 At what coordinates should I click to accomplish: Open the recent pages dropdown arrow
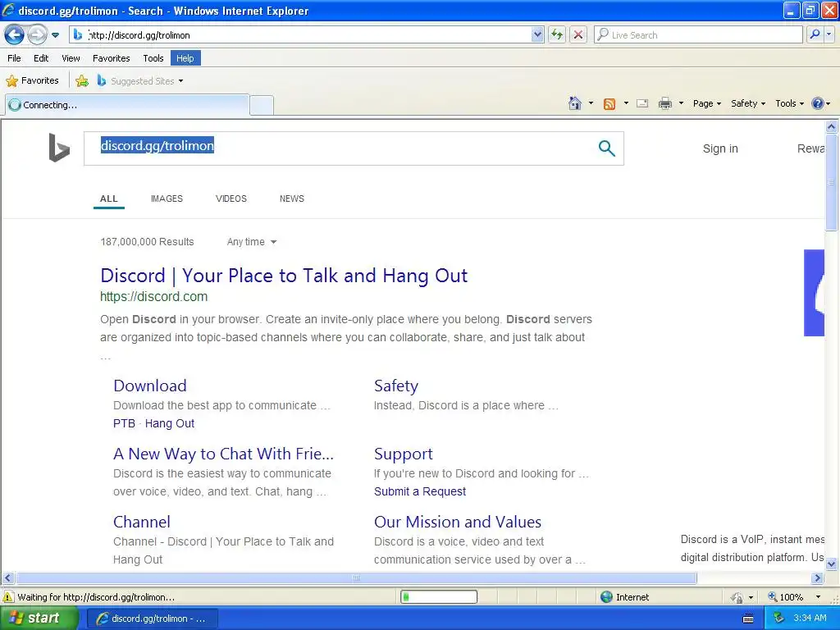coord(55,35)
